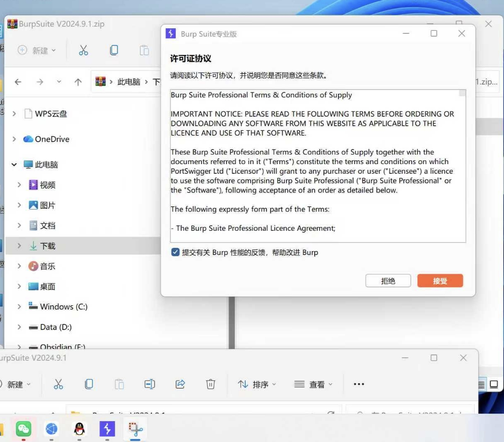The width and height of the screenshot is (504, 442).
Task: Click the WinRAR archive icon in the address bar
Action: click(x=100, y=82)
